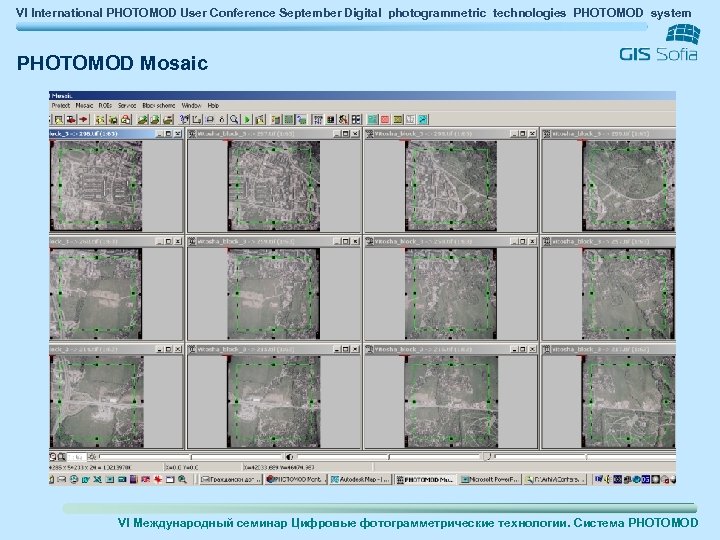Switch to the folder path taskbar button

coord(554,479)
